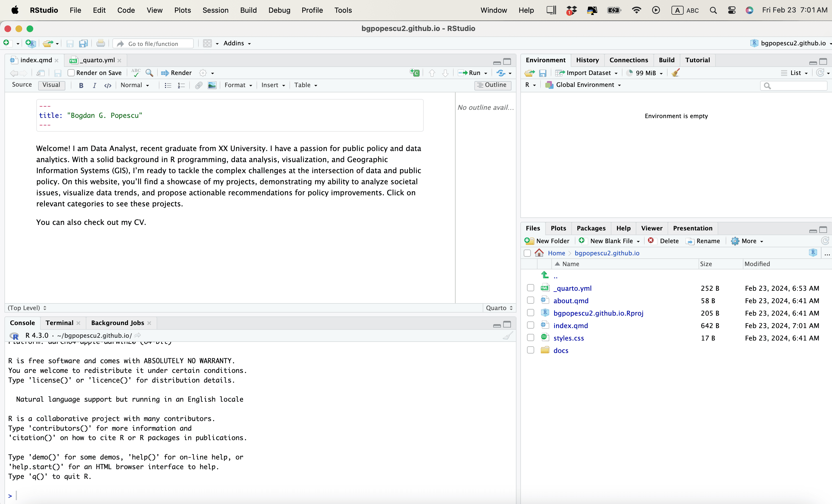Click the insert code chunk icon

point(415,73)
